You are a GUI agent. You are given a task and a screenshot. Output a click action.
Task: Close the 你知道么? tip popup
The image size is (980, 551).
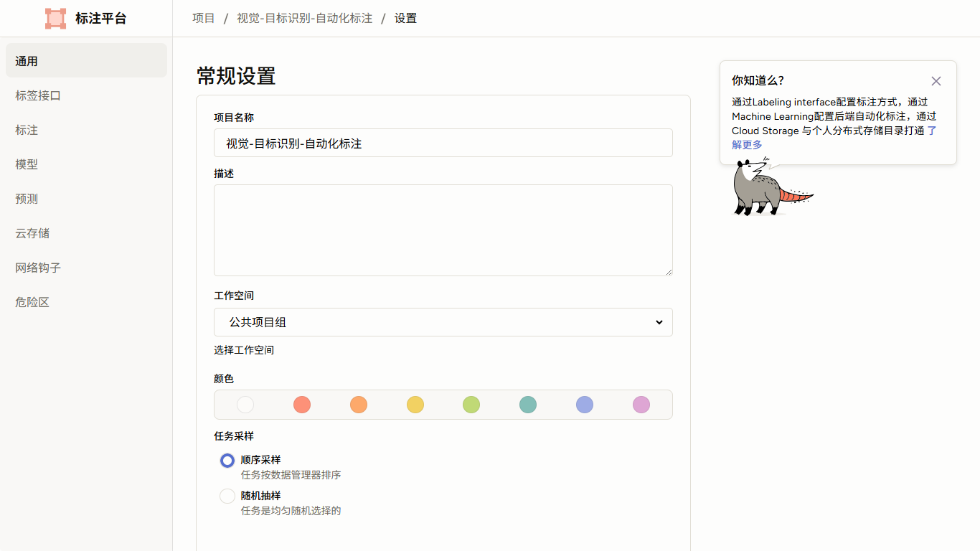coord(936,81)
